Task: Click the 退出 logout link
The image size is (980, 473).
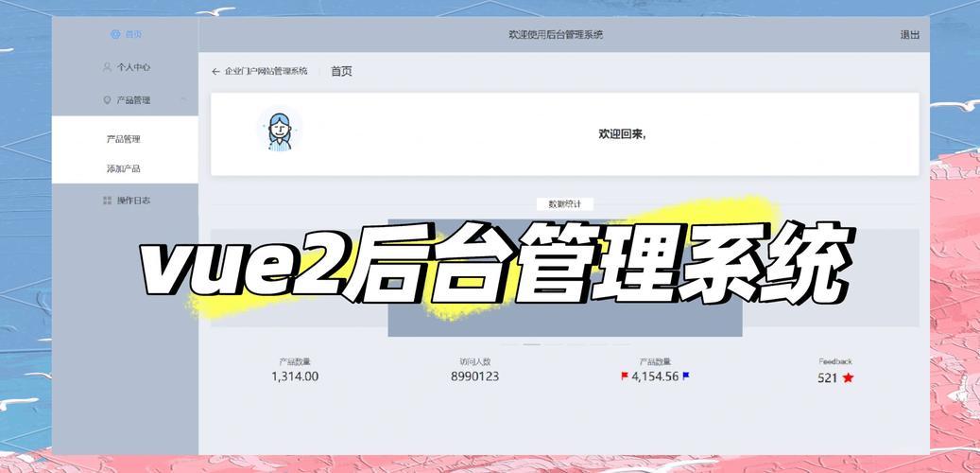Action: [909, 35]
